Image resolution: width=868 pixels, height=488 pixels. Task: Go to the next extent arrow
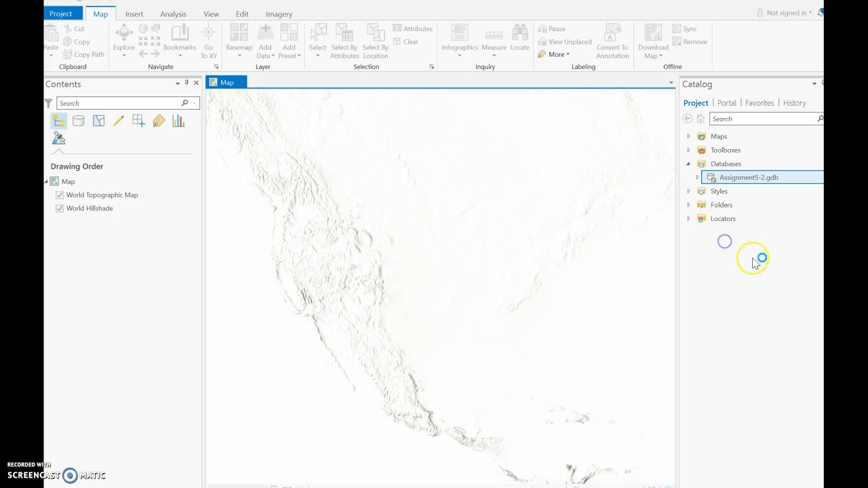(x=155, y=54)
